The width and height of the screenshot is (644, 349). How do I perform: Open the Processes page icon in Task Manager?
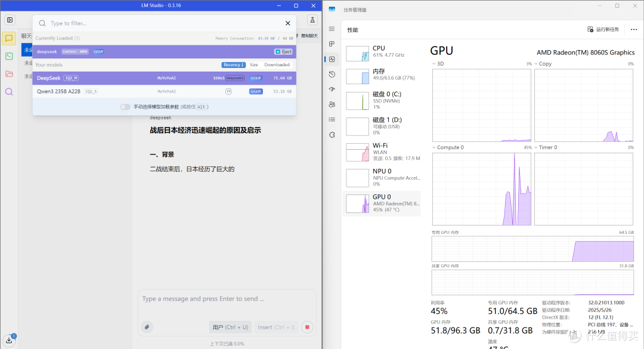332,44
